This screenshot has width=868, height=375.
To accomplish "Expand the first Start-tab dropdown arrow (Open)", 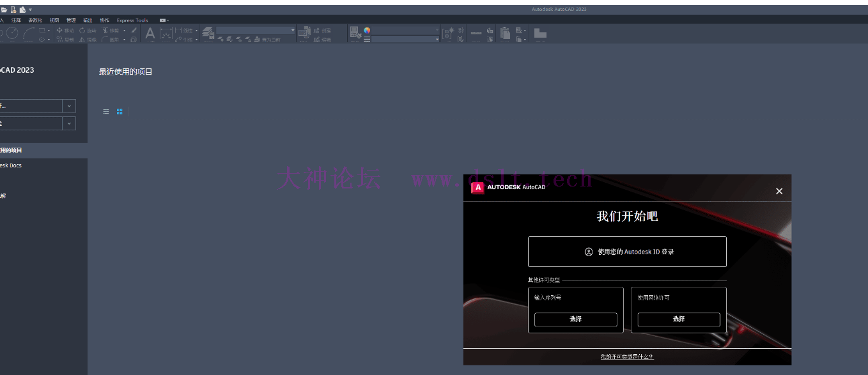I will 69,106.
